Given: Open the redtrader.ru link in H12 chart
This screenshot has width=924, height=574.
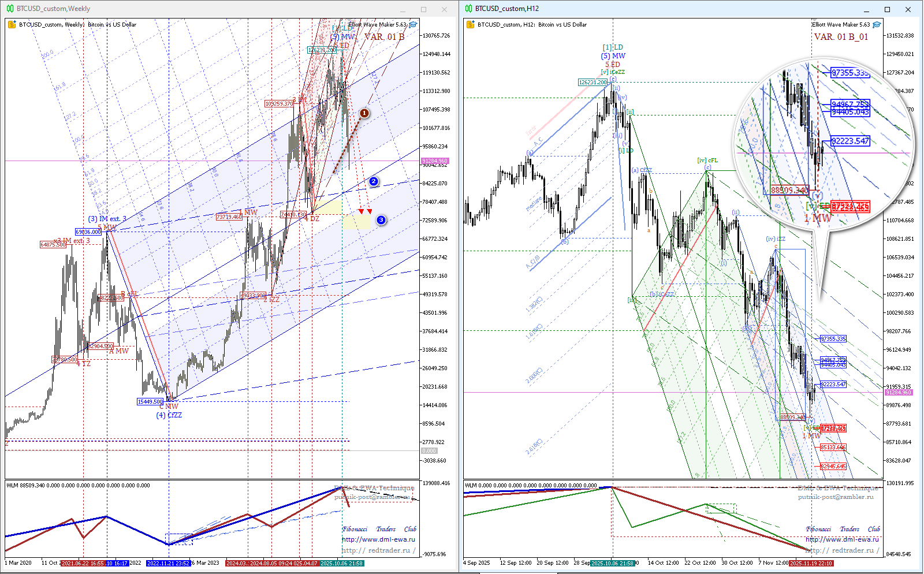Looking at the screenshot, I should (842, 550).
